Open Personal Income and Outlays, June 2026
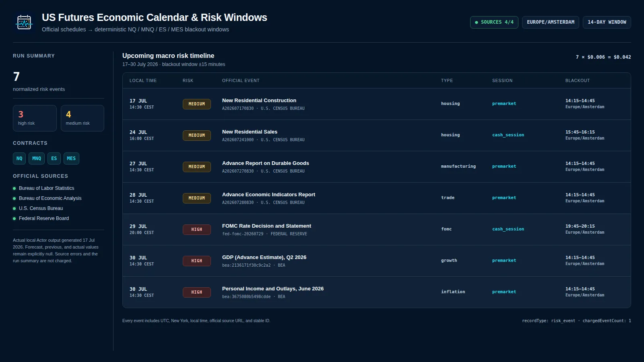The height and width of the screenshot is (362, 644). (273, 289)
